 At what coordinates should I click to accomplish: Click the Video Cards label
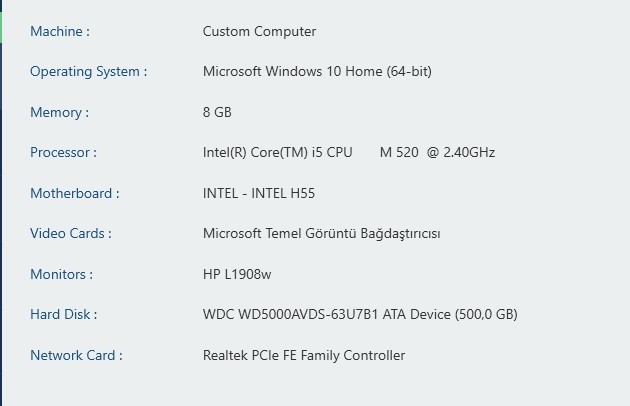[x=70, y=234]
